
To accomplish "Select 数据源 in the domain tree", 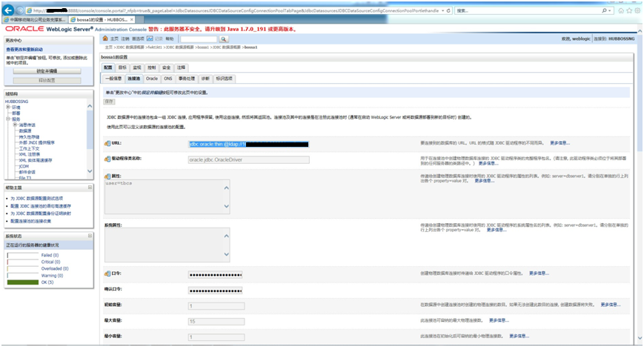I will click(25, 130).
